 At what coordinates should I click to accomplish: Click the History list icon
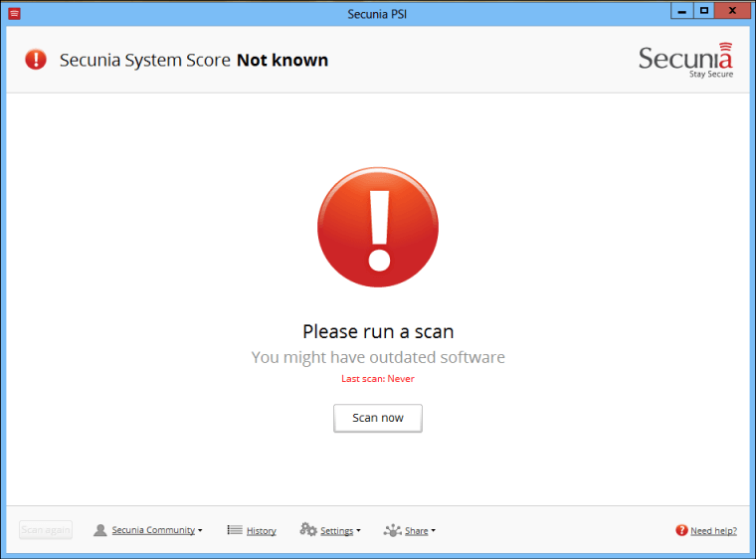coord(235,530)
